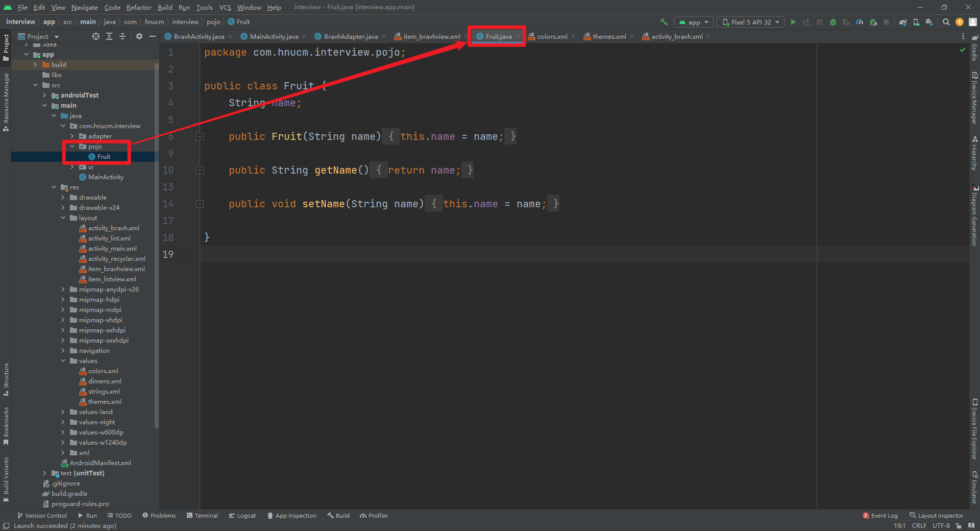Click the orange IDE update icon
The width and height of the screenshot is (980, 531).
tap(960, 22)
